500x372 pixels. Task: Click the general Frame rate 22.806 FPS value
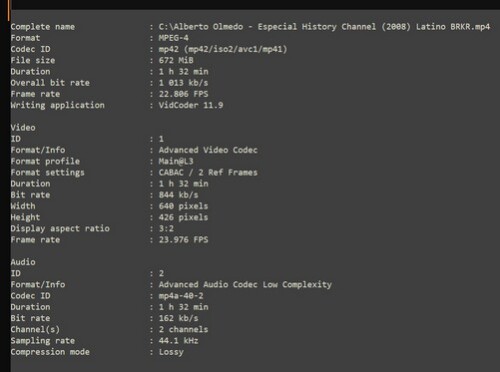point(183,94)
